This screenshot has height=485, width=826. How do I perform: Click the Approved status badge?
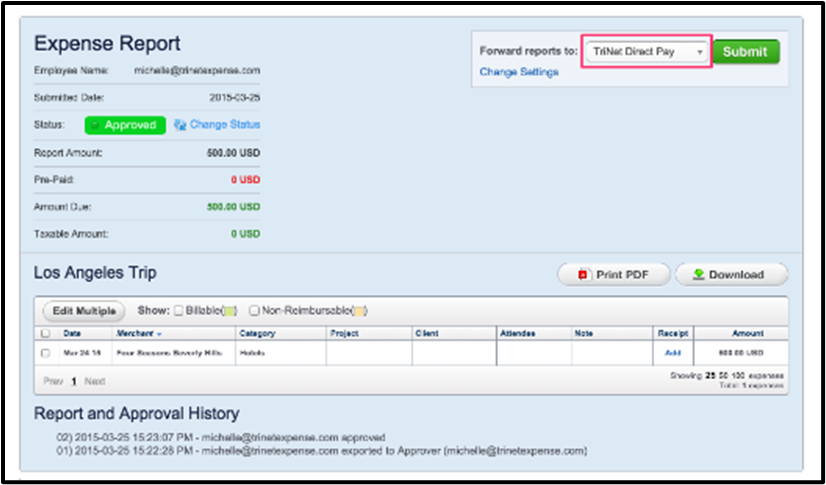(x=125, y=125)
